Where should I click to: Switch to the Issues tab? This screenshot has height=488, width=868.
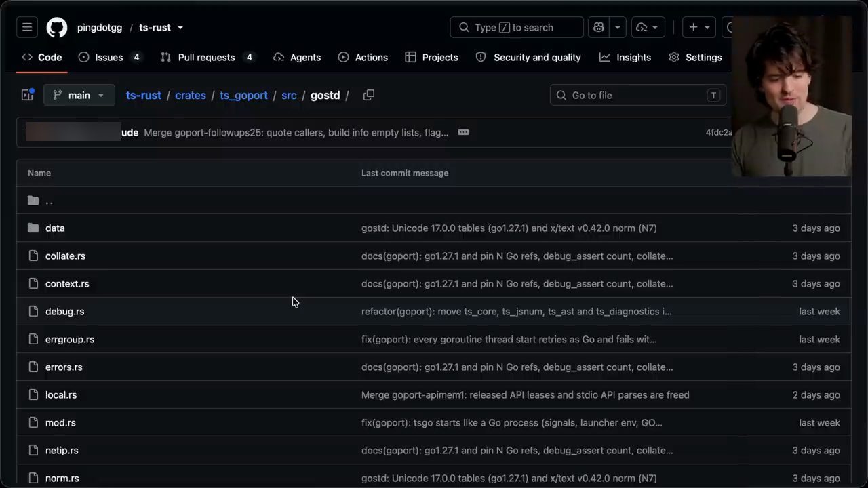pos(109,57)
